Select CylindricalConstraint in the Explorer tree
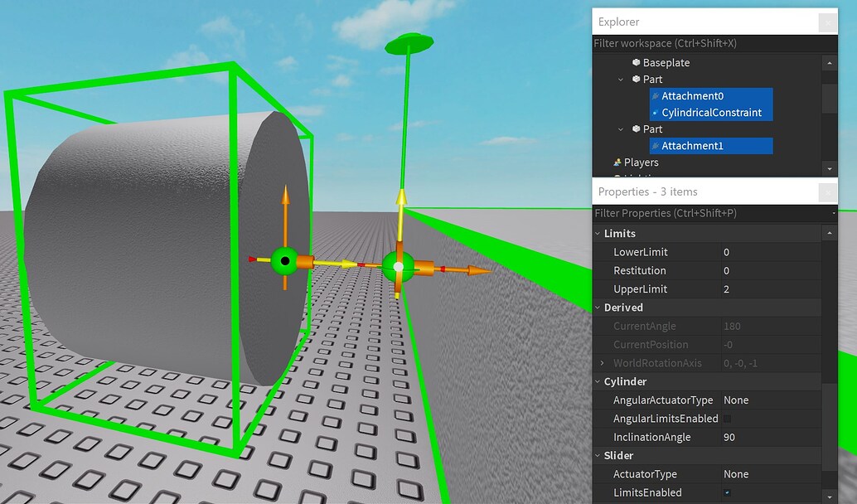 (712, 113)
